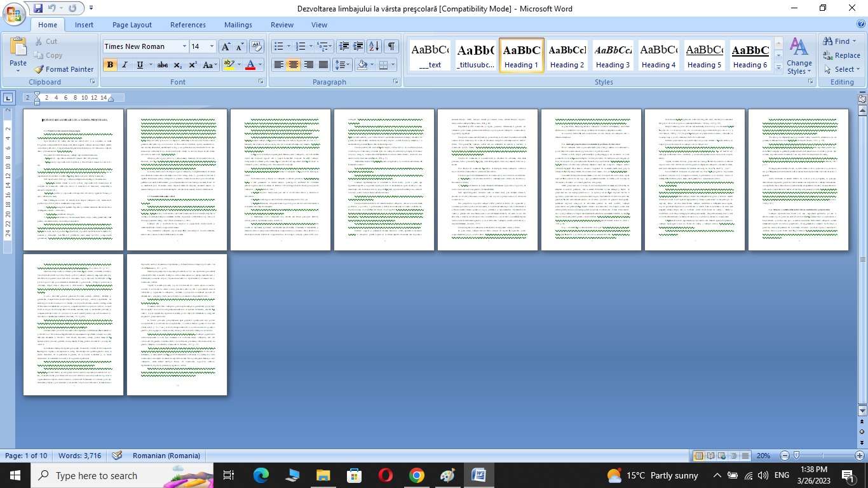Viewport: 868px width, 488px height.
Task: Apply strikethrough formatting
Action: coord(162,65)
